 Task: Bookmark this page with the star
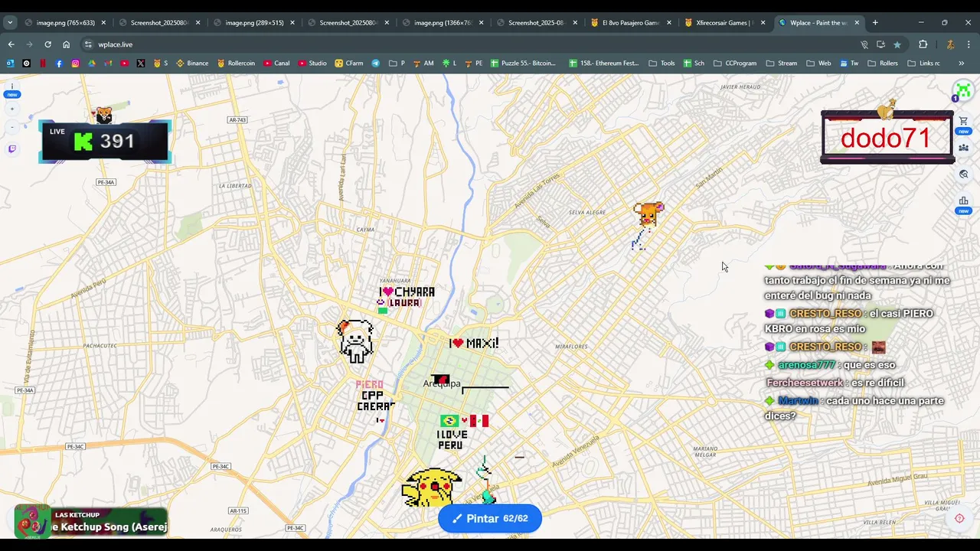click(x=897, y=44)
